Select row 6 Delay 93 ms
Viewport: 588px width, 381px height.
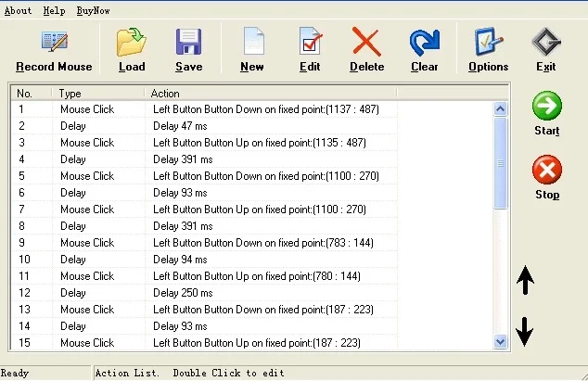(204, 193)
